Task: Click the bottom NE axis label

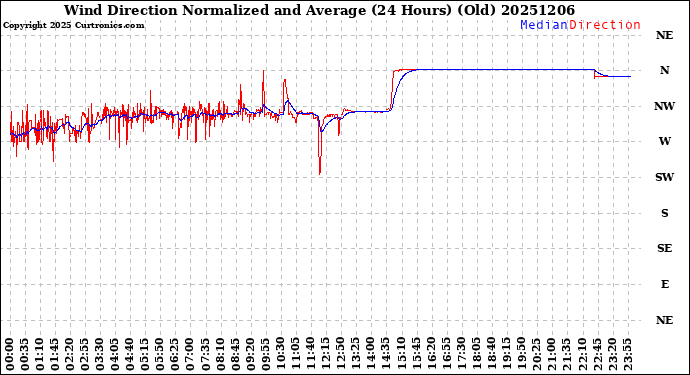Action: coord(664,320)
